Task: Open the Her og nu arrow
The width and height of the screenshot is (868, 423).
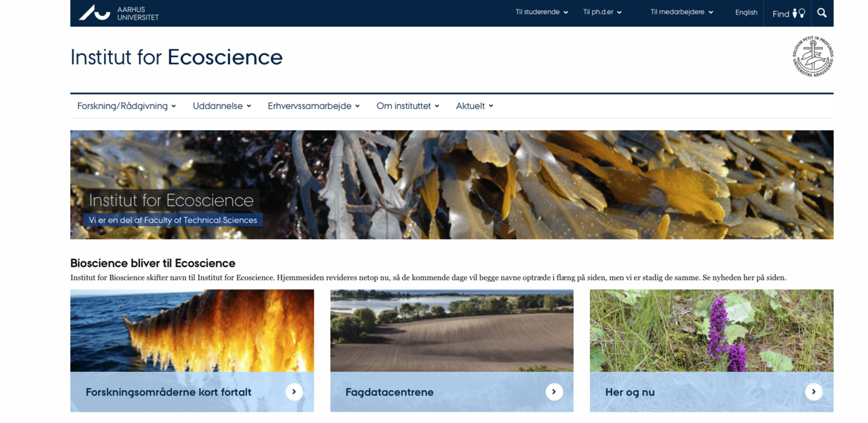Action: pos(814,392)
